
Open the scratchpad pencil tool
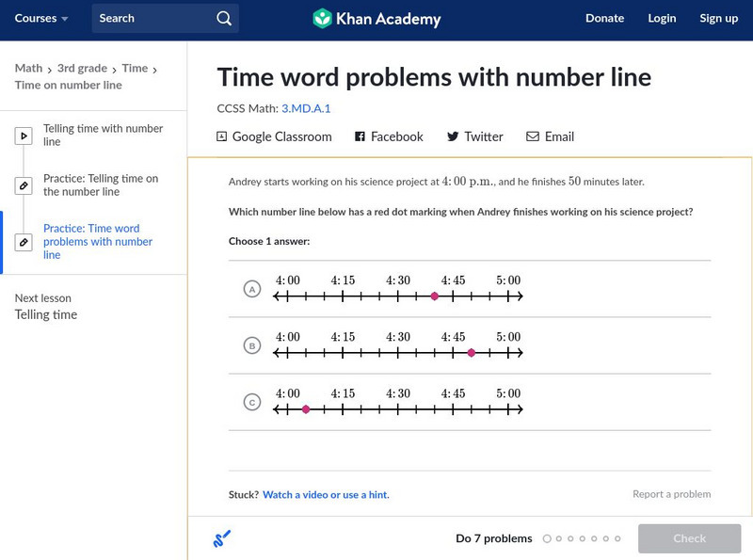[222, 538]
